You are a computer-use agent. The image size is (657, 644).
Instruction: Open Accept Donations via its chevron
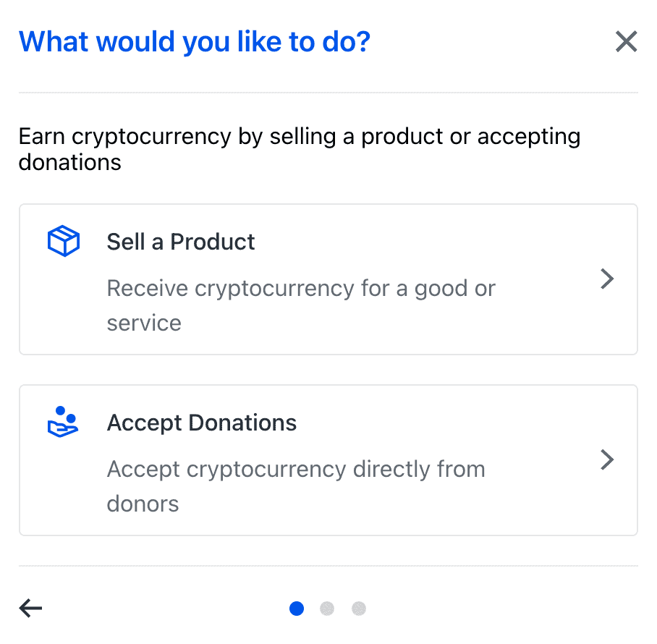[x=608, y=460]
